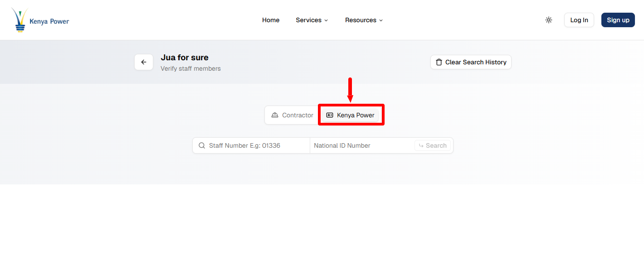Switch to the Contractor tab
The image size is (644, 275).
(x=293, y=115)
